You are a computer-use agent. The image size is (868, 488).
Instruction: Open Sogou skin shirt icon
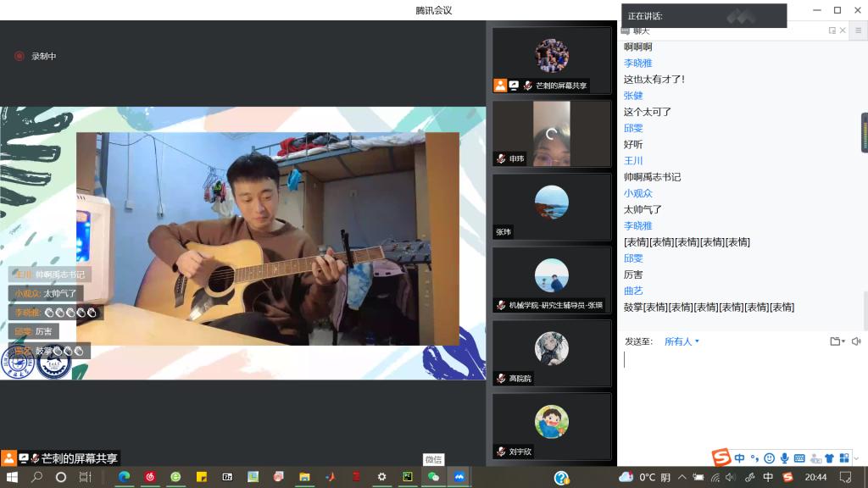pos(829,458)
